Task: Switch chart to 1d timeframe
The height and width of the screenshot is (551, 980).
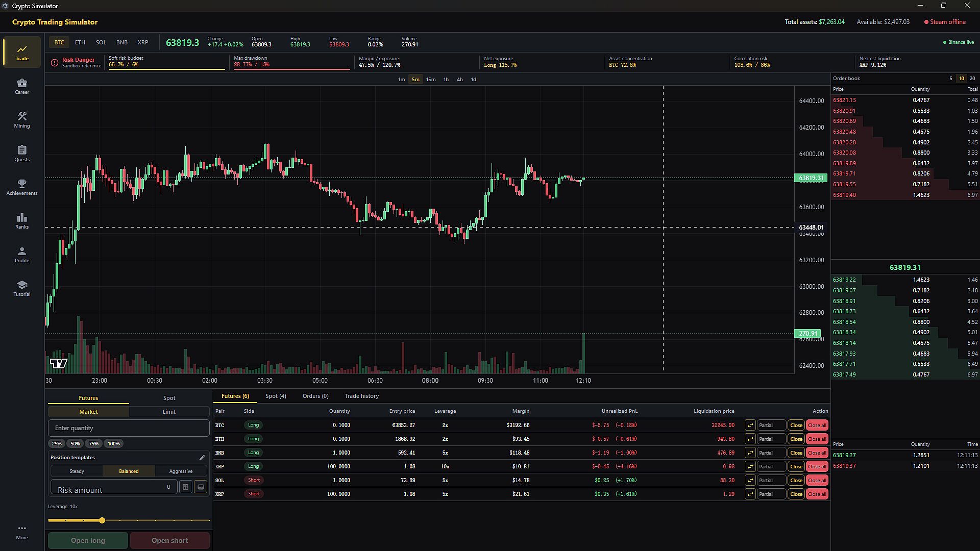Action: click(x=474, y=80)
